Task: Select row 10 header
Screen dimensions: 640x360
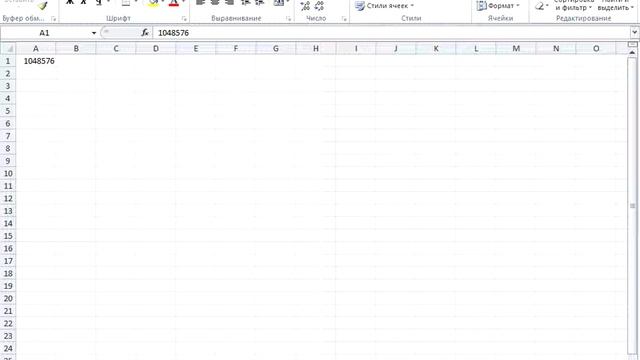Action: coord(8,173)
